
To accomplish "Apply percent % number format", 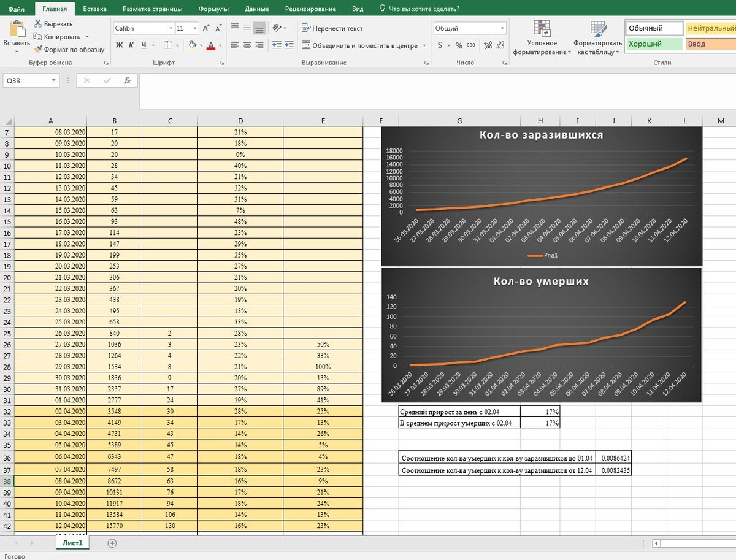I will click(459, 45).
